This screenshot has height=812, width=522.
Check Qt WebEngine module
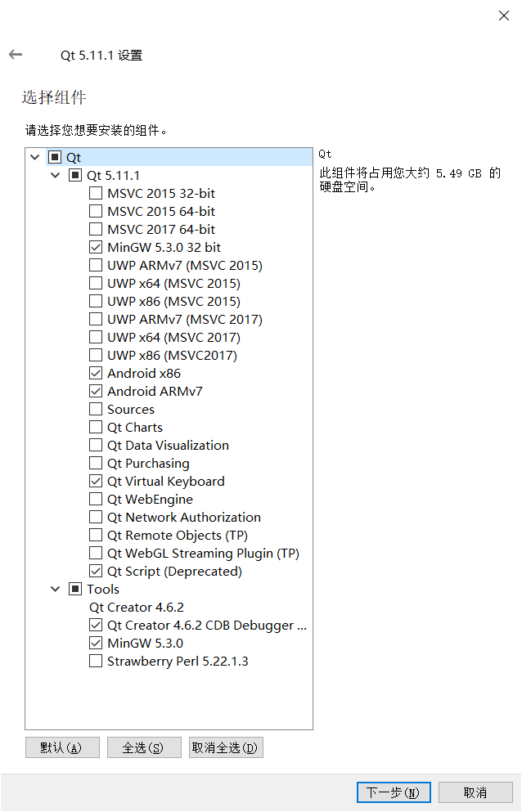click(96, 499)
